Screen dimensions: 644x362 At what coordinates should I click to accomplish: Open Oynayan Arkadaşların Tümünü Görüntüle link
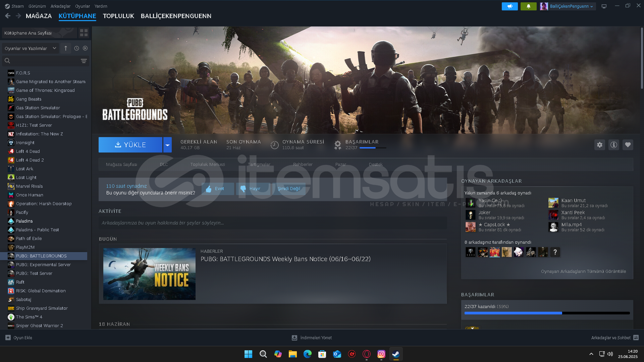[x=583, y=271]
